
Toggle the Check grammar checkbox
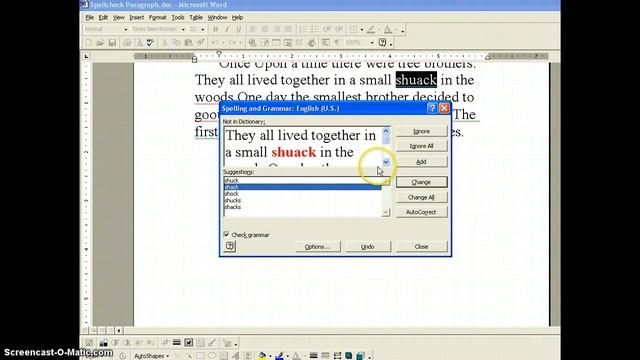227,234
